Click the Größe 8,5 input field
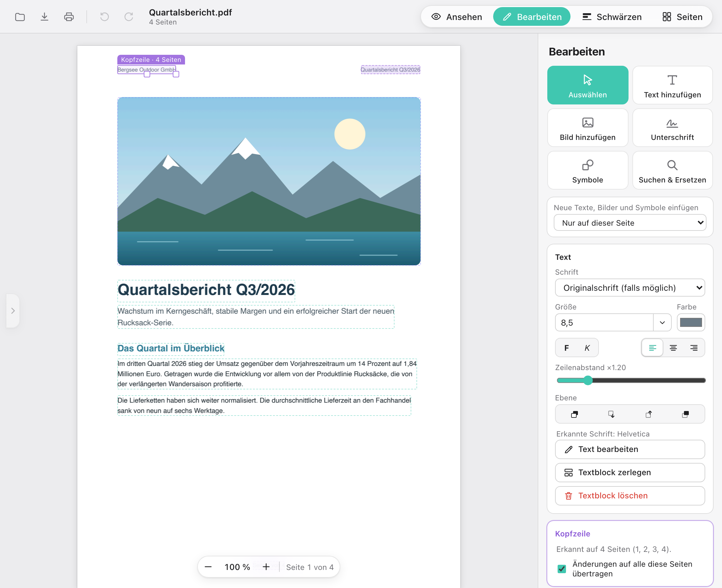The height and width of the screenshot is (588, 722). point(604,322)
